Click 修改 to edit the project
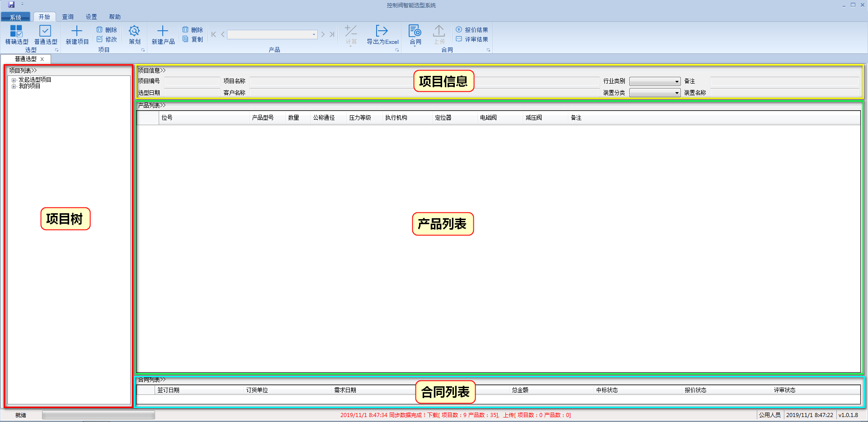868x422 pixels. pyautogui.click(x=107, y=39)
